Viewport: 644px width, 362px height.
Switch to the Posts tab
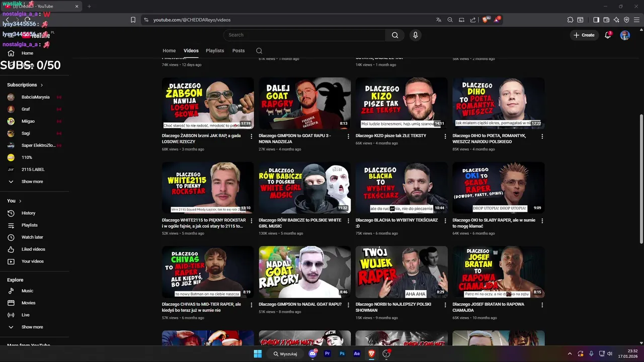[238, 51]
